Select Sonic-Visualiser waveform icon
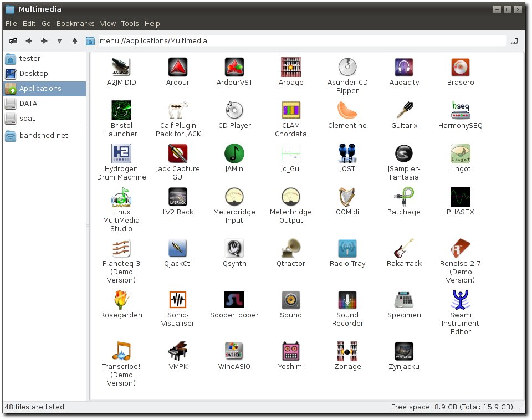This screenshot has height=420, width=532. click(178, 300)
